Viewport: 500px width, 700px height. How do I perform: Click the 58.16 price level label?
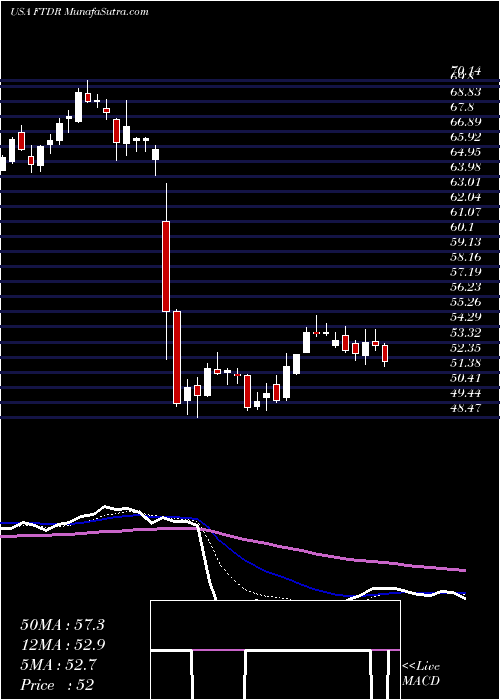[x=466, y=257]
